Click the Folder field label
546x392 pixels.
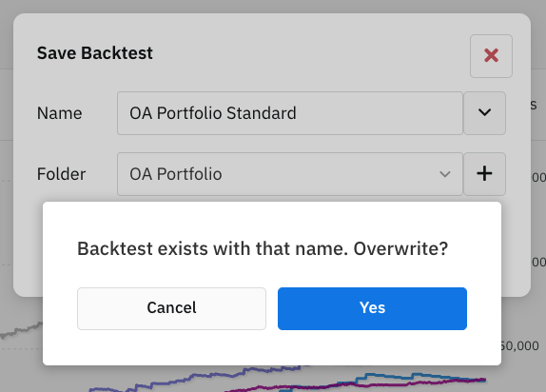61,174
